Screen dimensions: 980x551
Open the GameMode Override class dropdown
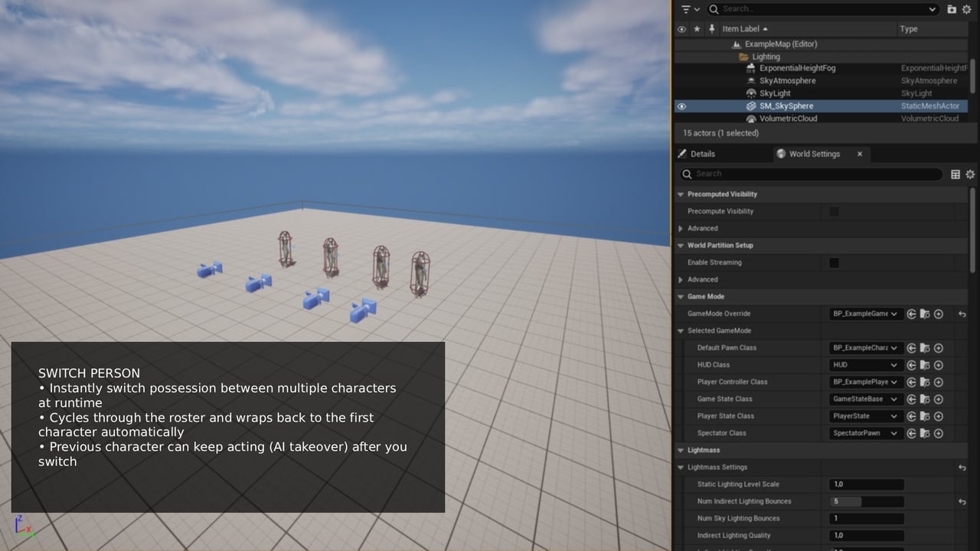(x=867, y=314)
